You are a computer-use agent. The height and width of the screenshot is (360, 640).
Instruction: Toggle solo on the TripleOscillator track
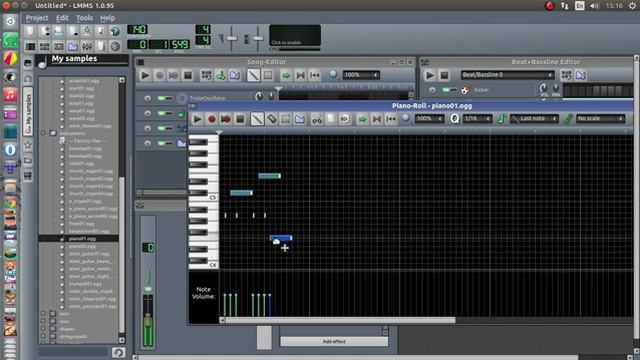point(169,98)
